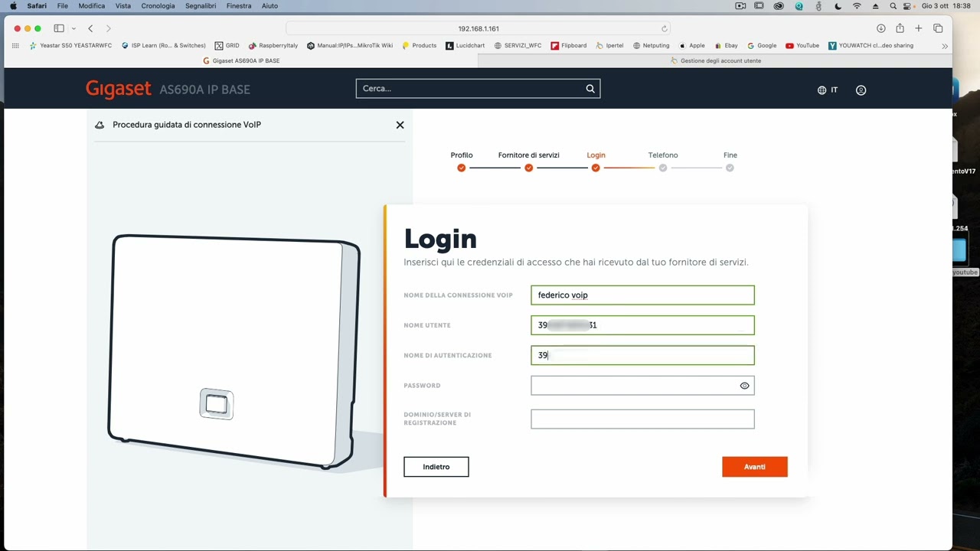This screenshot has height=551, width=980.
Task: Open Safari downloads icon
Action: click(880, 28)
